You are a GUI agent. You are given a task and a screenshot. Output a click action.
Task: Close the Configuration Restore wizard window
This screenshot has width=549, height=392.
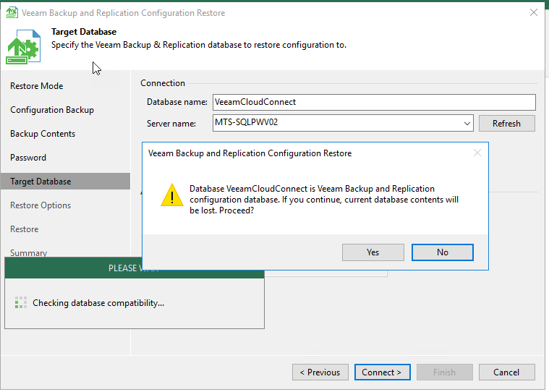[533, 13]
